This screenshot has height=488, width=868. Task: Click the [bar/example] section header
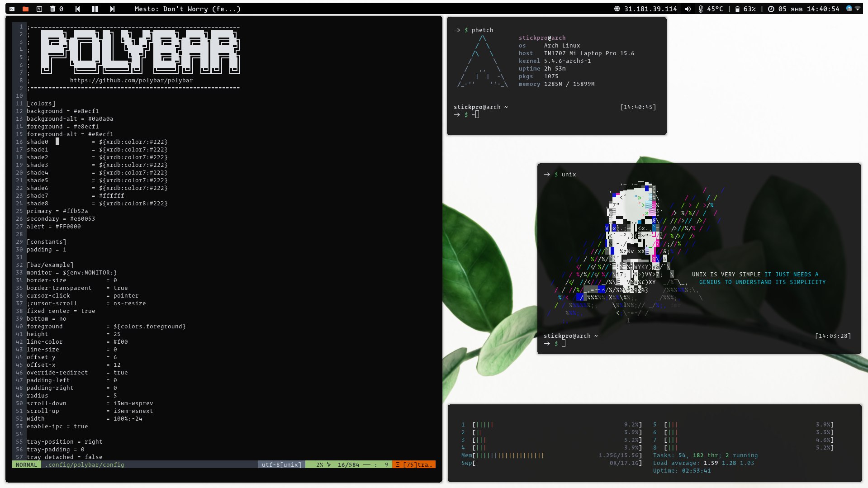click(50, 265)
